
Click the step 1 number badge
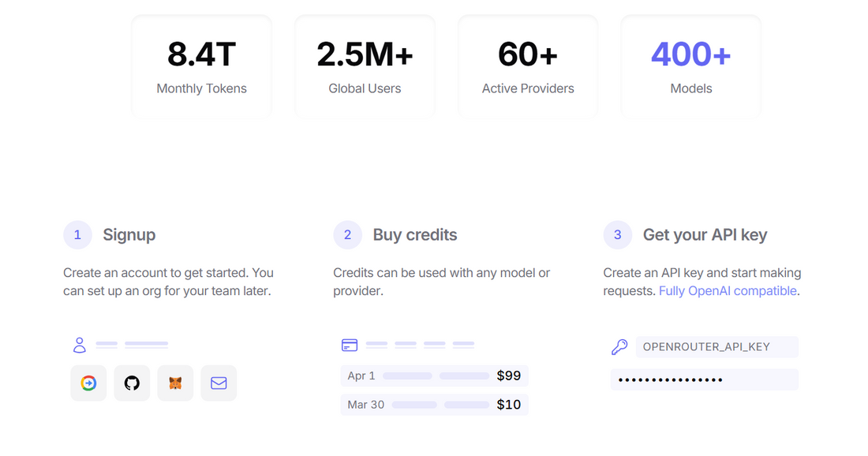77,234
